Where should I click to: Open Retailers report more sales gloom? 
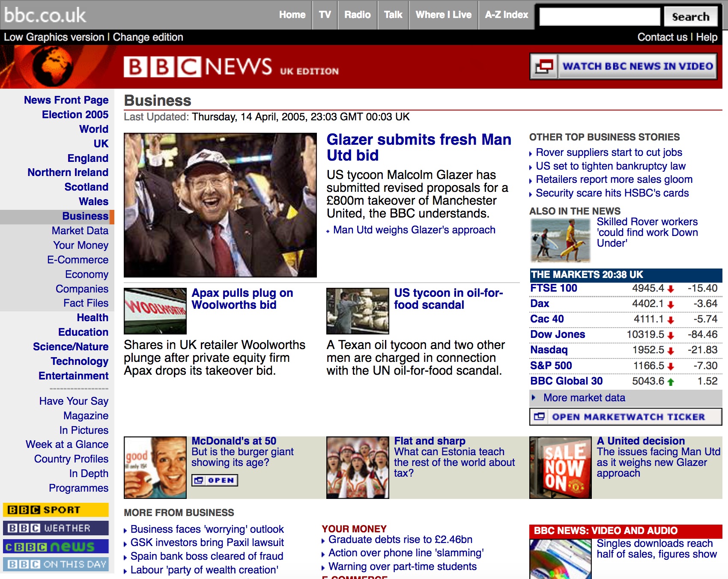[614, 179]
